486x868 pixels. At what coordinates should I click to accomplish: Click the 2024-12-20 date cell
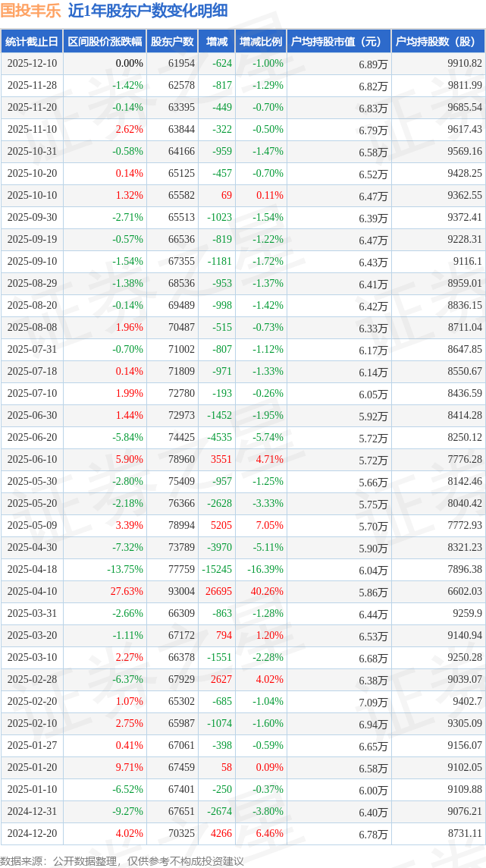point(32,834)
